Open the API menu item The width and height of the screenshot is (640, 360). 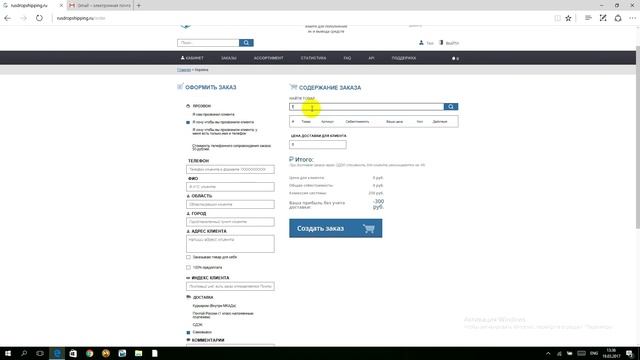[371, 58]
